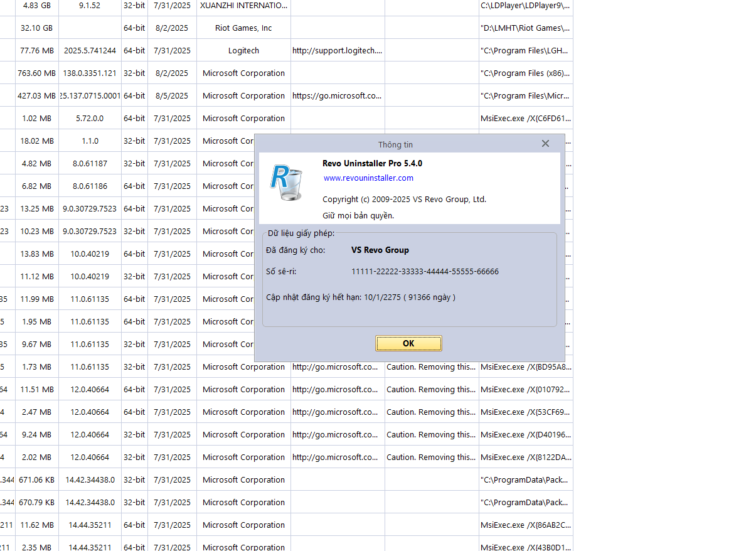Open the www.revouninstaller.com link

click(x=368, y=178)
